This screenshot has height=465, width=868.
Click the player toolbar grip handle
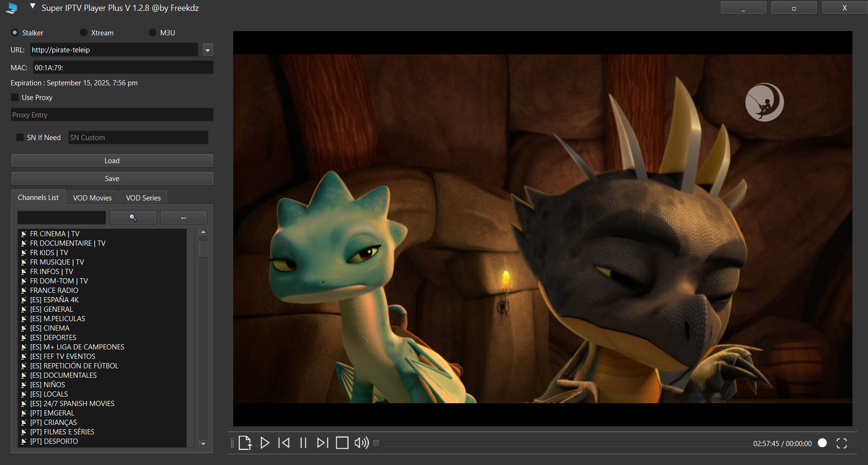(232, 443)
